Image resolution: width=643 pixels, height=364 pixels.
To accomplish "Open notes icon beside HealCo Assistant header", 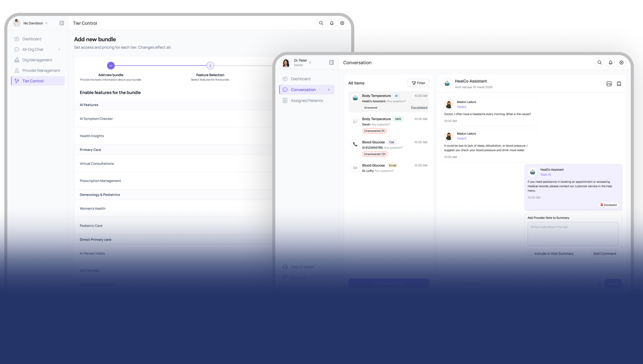I will 619,84.
